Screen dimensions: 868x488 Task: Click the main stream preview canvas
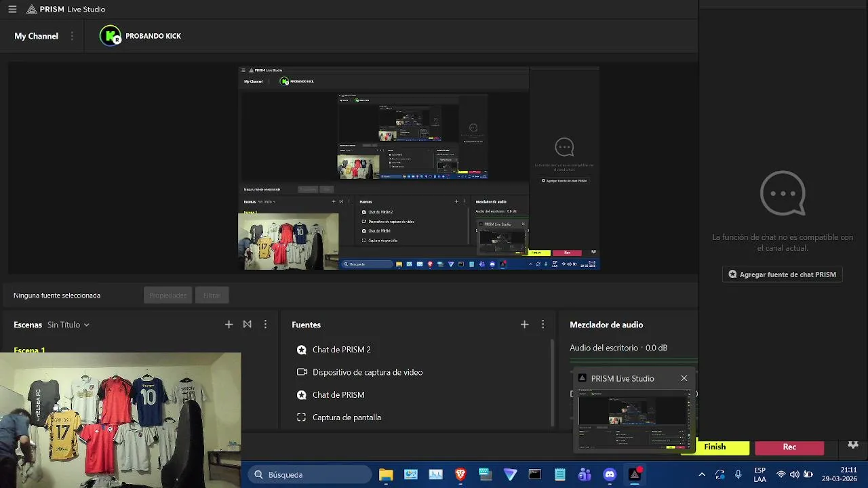[x=419, y=168]
